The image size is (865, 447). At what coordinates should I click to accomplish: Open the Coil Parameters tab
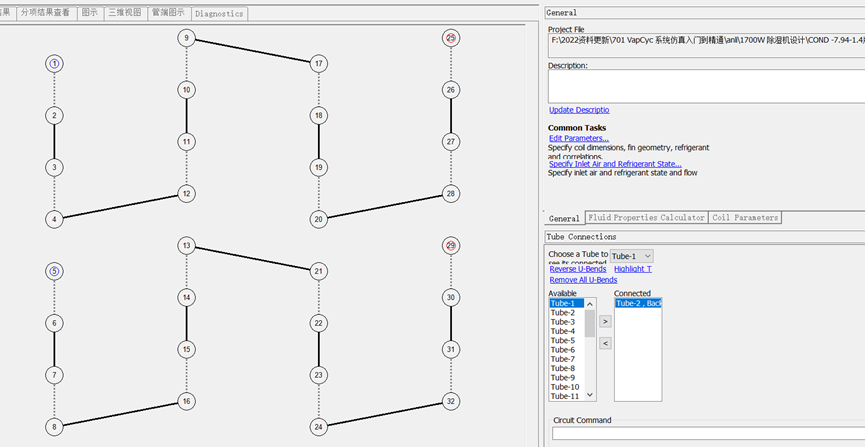click(x=745, y=218)
